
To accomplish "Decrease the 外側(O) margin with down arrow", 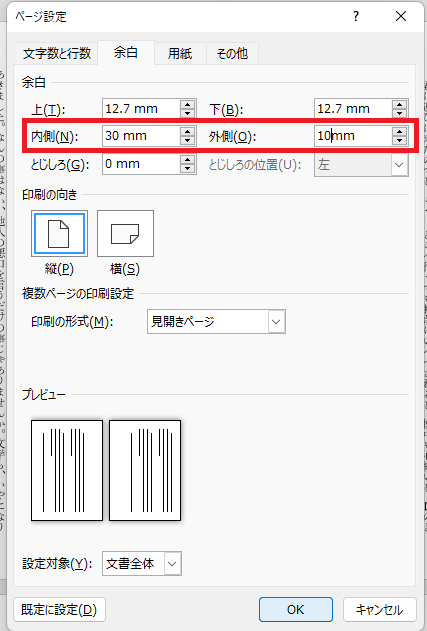I will click(399, 140).
